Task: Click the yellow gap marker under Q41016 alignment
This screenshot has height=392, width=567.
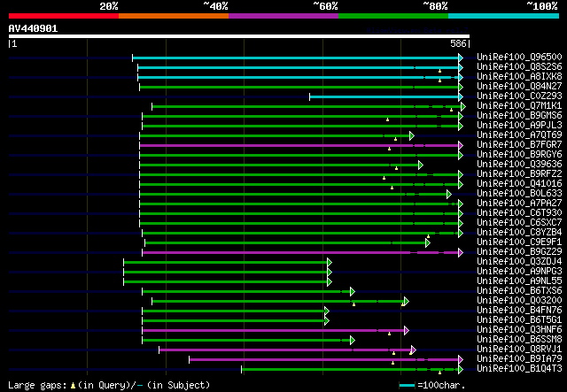Action: (392, 188)
